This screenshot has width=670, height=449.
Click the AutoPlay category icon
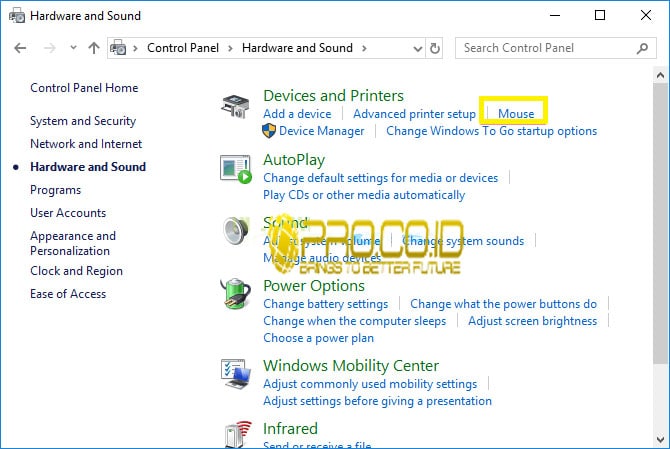(x=235, y=169)
